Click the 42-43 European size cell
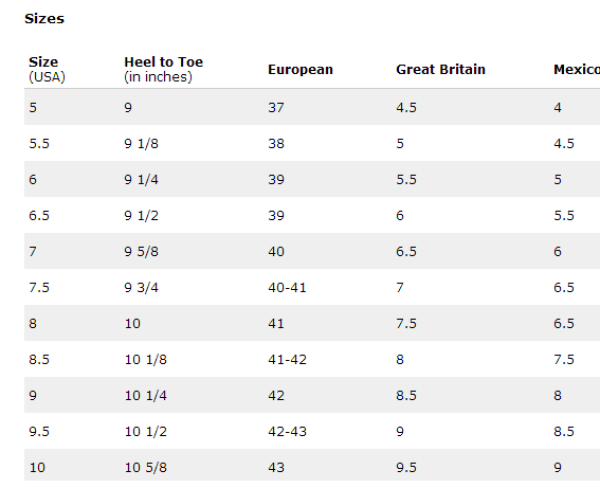The height and width of the screenshot is (488, 600). point(287,431)
